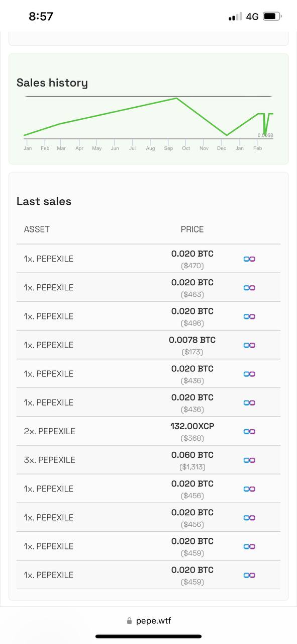Viewport: 297px width, 644px height.
Task: Click the 0.006B label on the chart
Action: tap(265, 135)
